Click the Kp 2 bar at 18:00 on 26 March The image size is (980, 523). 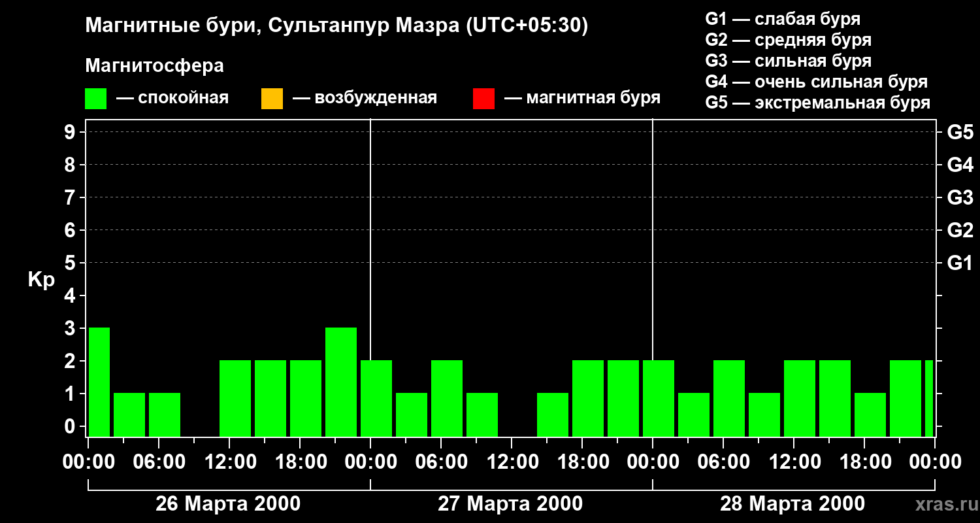(306, 398)
